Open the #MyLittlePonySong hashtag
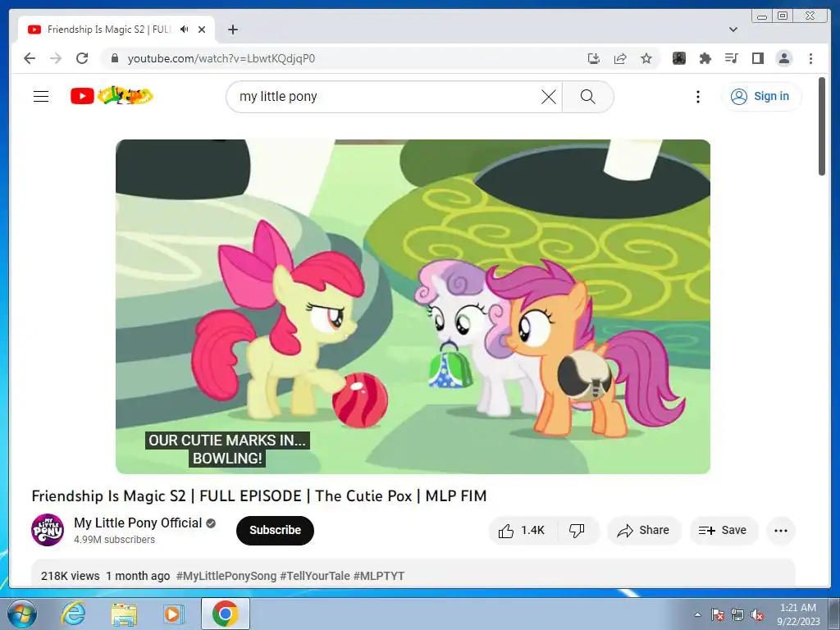Image resolution: width=840 pixels, height=630 pixels. click(x=226, y=576)
